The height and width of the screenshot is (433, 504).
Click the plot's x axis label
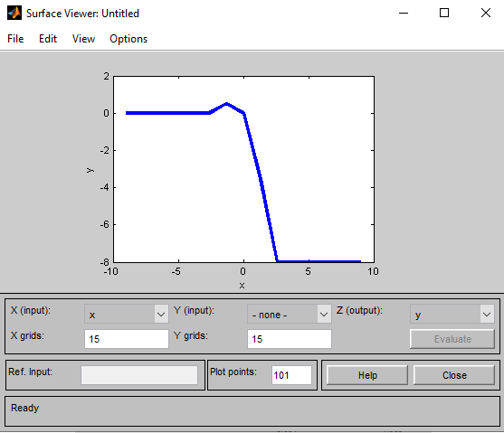tap(242, 286)
